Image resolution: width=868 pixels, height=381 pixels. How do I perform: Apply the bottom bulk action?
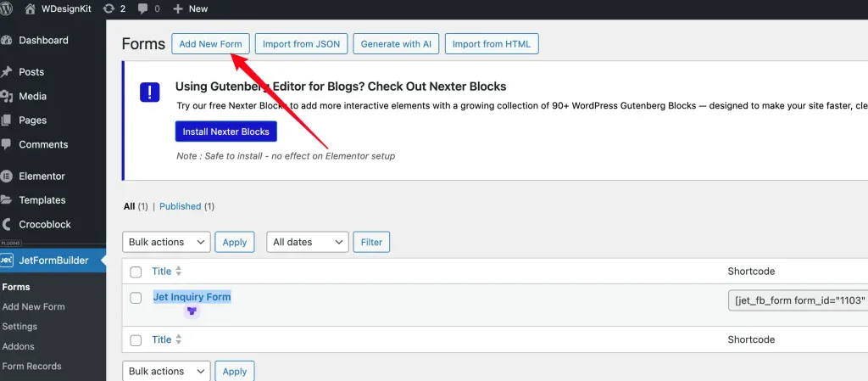[x=235, y=371]
